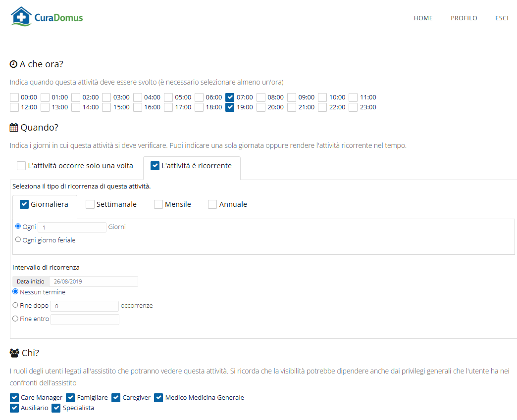Click the clock icon beside "A che ora?"

[x=13, y=64]
